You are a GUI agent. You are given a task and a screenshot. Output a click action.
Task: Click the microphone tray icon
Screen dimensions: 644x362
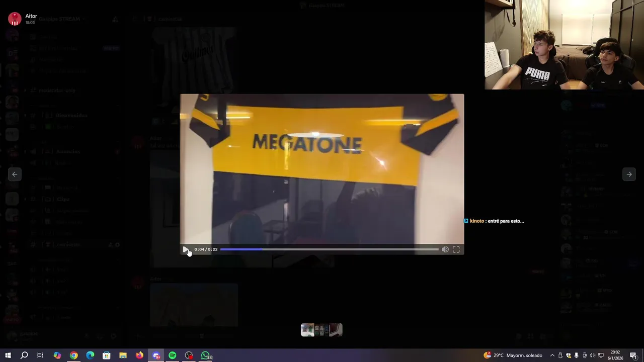(576, 355)
